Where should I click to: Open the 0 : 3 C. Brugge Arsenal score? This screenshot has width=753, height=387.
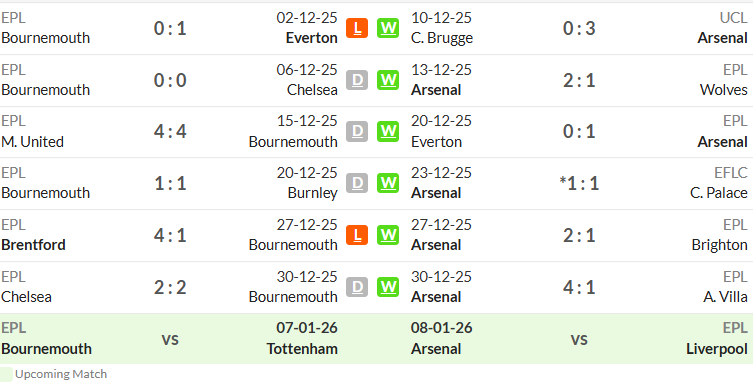coord(579,28)
